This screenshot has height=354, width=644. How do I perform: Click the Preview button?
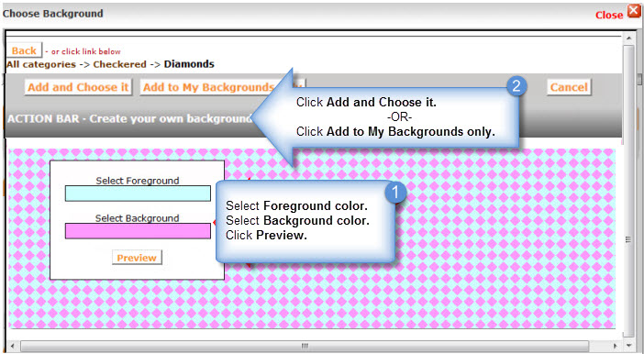click(137, 258)
